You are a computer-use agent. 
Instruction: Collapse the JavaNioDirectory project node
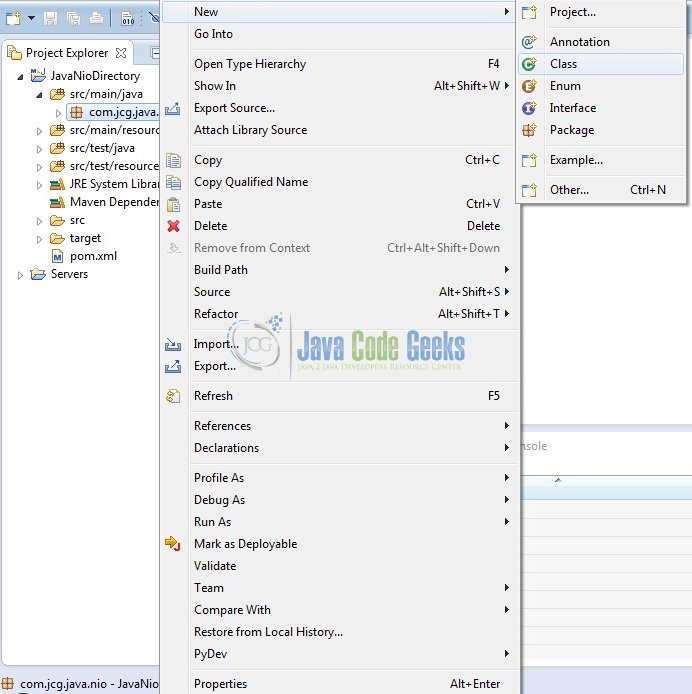tap(20, 77)
